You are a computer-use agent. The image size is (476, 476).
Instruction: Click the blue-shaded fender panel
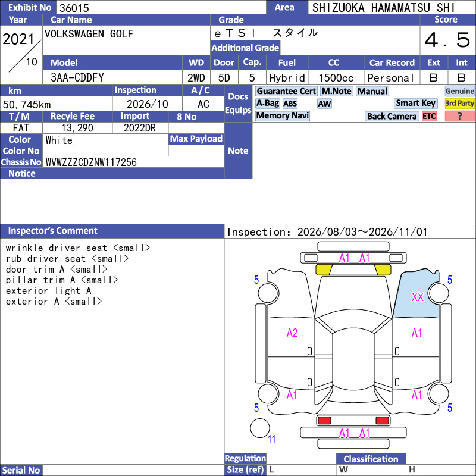point(415,295)
